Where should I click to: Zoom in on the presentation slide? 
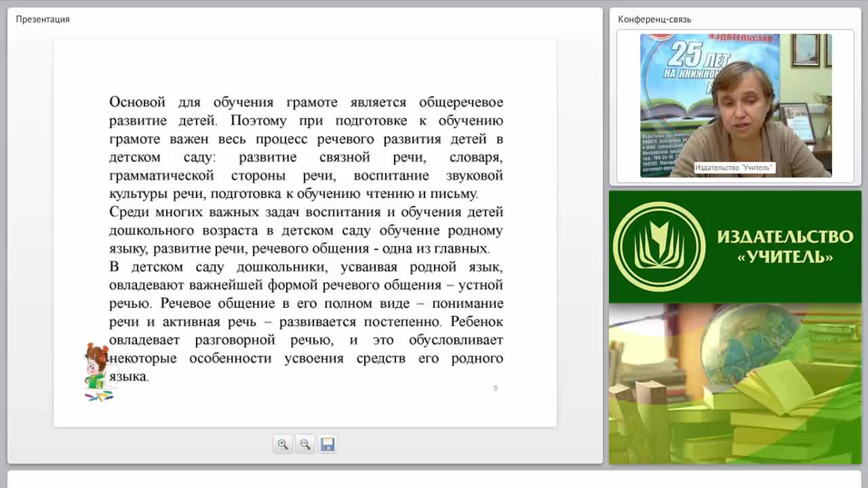coord(283,444)
